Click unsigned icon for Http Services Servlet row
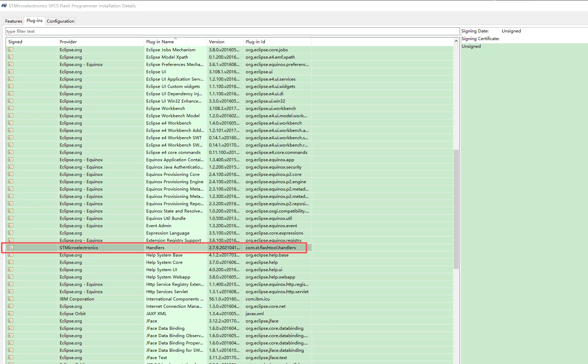The image size is (588, 364). pos(11,291)
